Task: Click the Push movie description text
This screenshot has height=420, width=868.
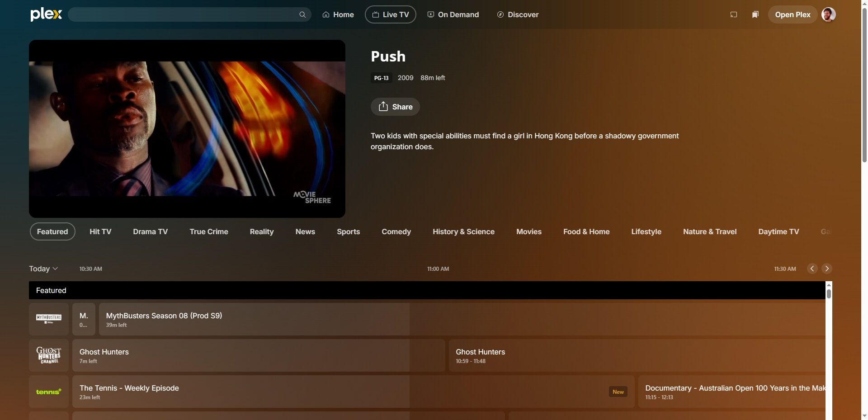Action: (524, 141)
